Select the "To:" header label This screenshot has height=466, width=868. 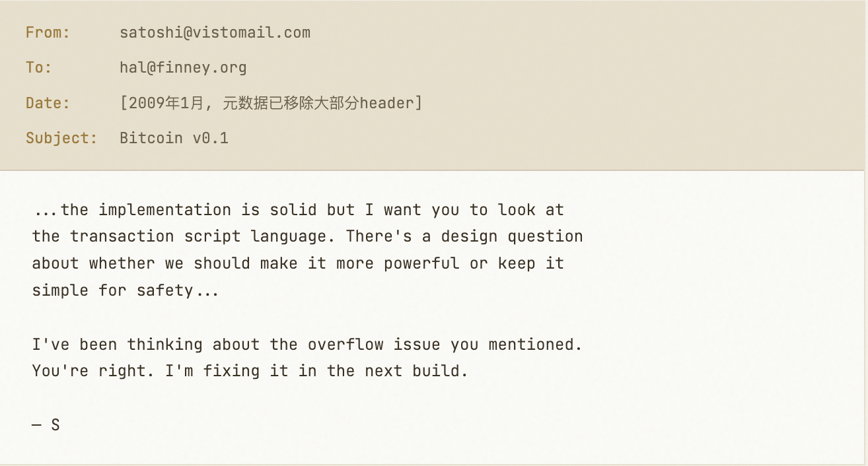pos(38,67)
